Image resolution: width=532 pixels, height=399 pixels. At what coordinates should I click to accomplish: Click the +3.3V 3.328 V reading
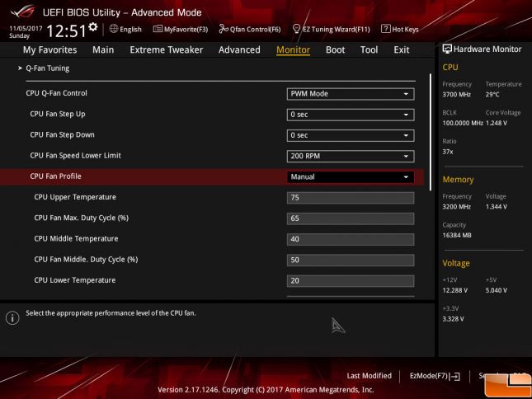[453, 319]
